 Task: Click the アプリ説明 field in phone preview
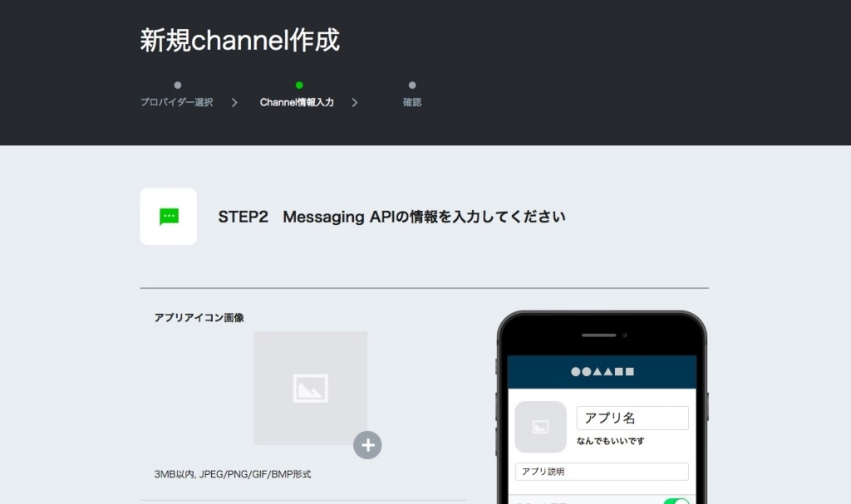602,472
